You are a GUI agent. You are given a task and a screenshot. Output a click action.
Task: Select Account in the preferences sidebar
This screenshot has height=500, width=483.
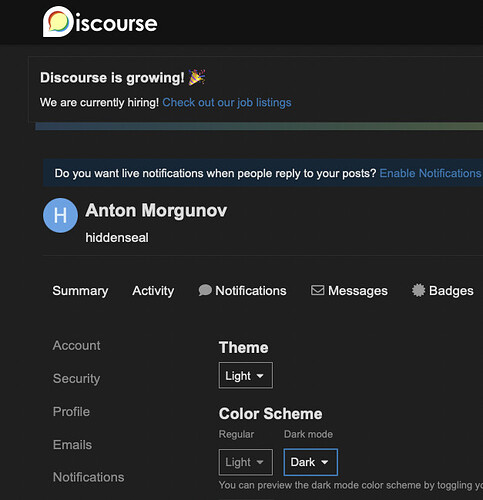coord(76,345)
